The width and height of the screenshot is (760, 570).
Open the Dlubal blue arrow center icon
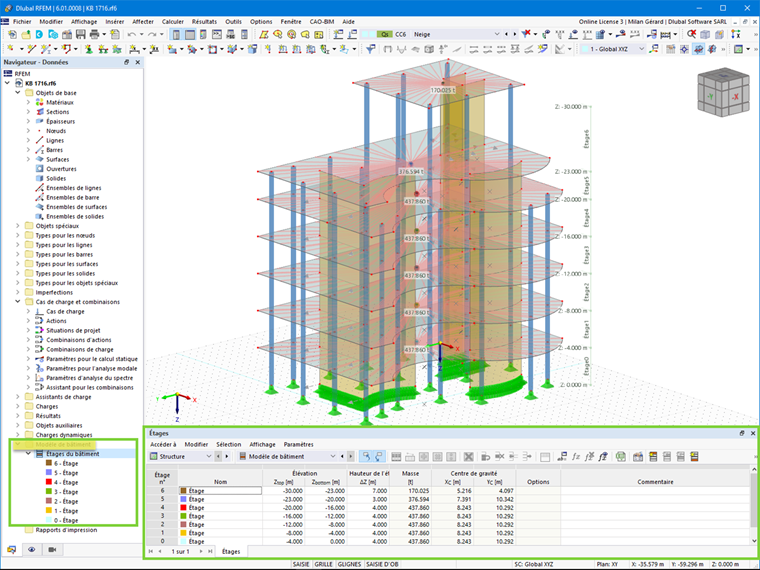pyautogui.click(x=39, y=34)
